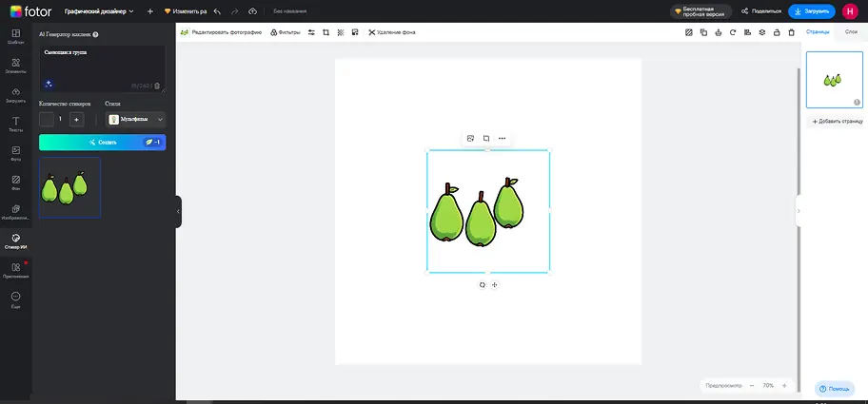Click the transparency striped icon
This screenshot has height=404, width=868.
click(689, 32)
